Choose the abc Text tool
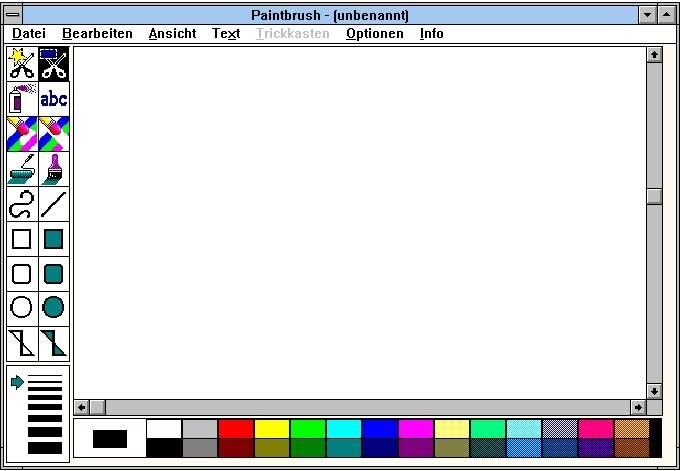Viewport: 680px width, 471px height. (x=54, y=99)
